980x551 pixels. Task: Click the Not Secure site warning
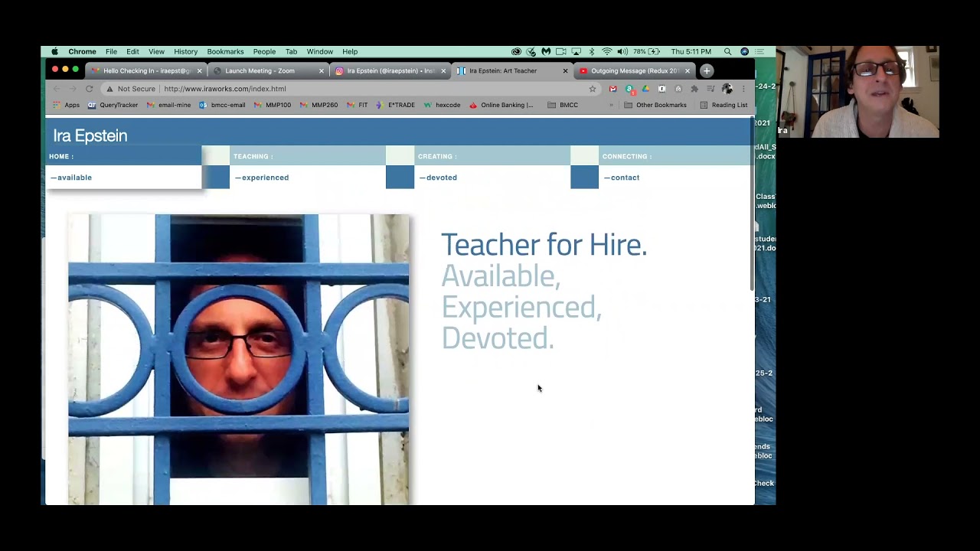tap(131, 89)
